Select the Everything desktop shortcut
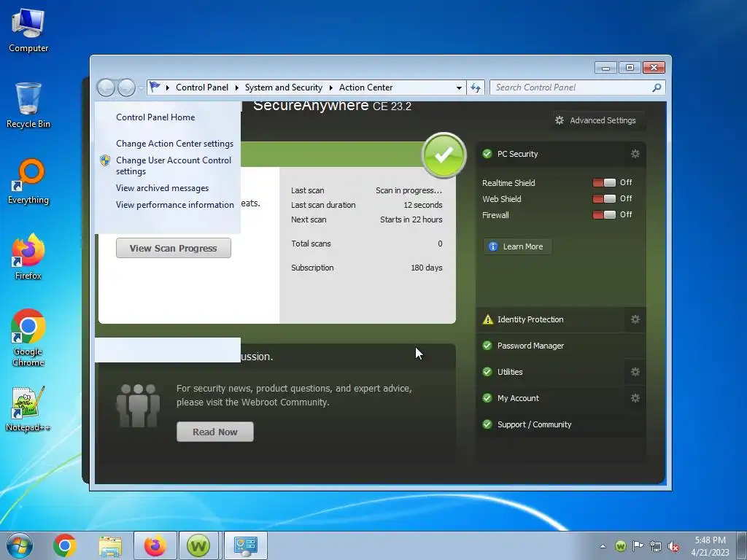The width and height of the screenshot is (747, 560). coord(28,182)
